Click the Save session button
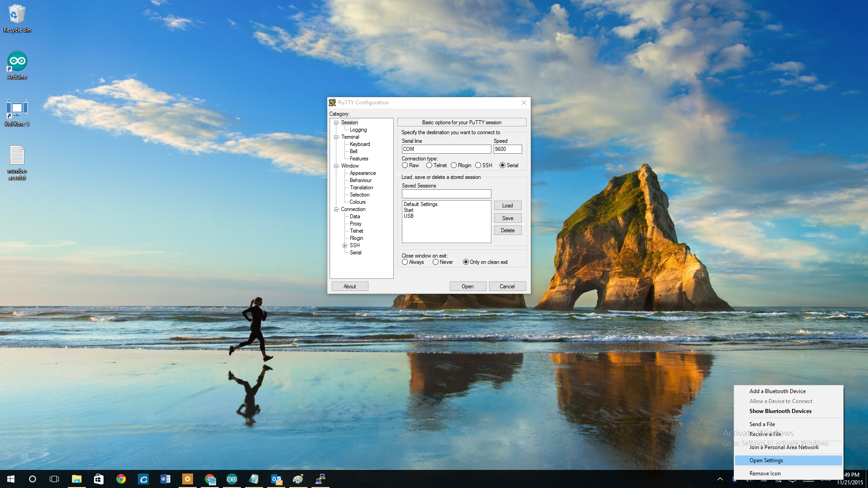This screenshot has height=488, width=868. (508, 218)
